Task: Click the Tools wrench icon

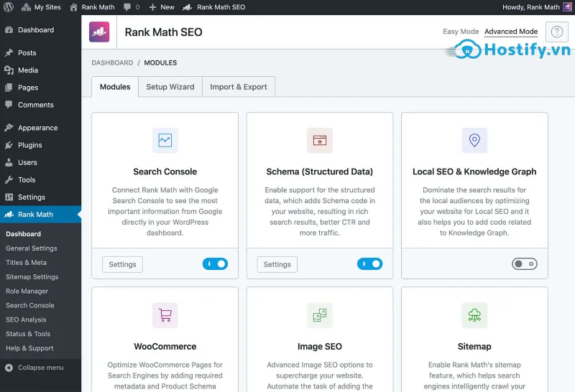Action: point(9,180)
